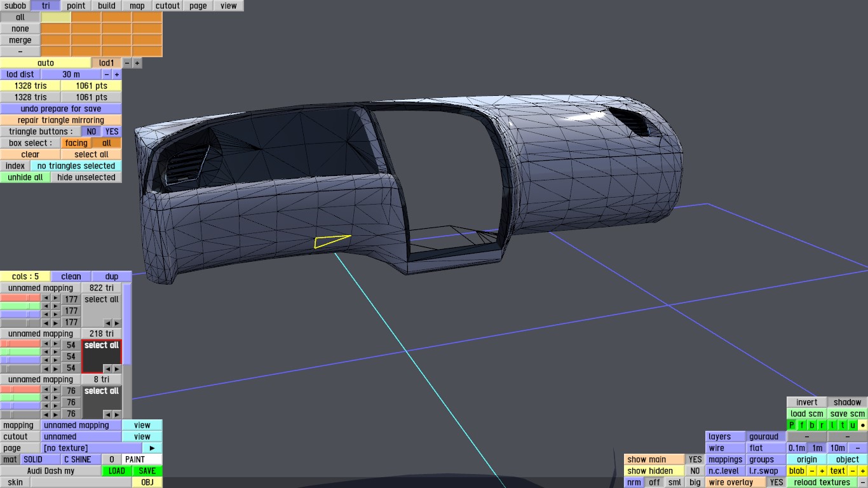Toggle show hidden NO button

pyautogui.click(x=695, y=471)
